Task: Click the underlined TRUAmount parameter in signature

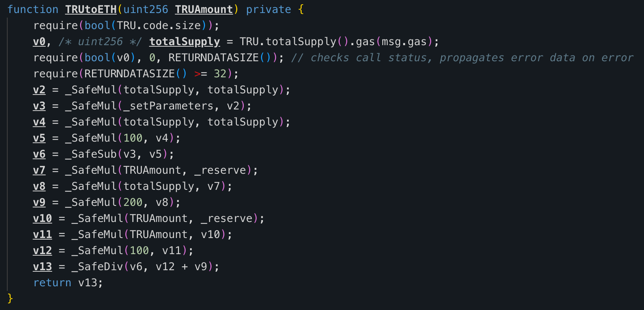Action: (204, 9)
